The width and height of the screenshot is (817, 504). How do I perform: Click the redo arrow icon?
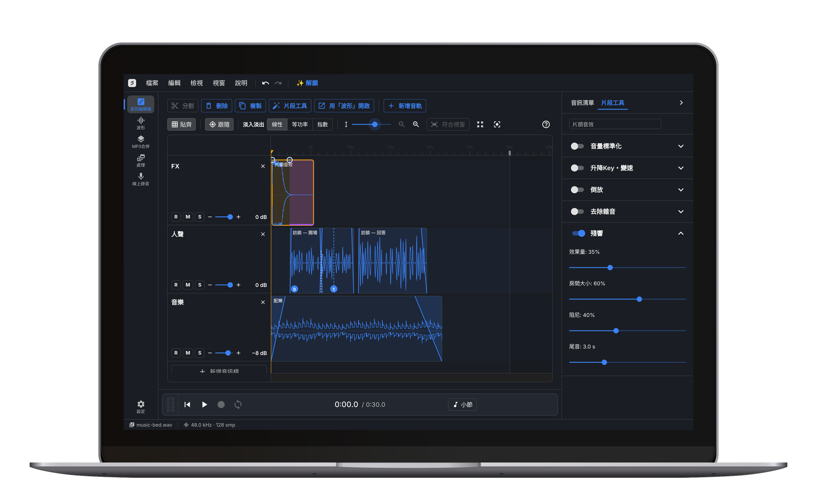pyautogui.click(x=278, y=83)
